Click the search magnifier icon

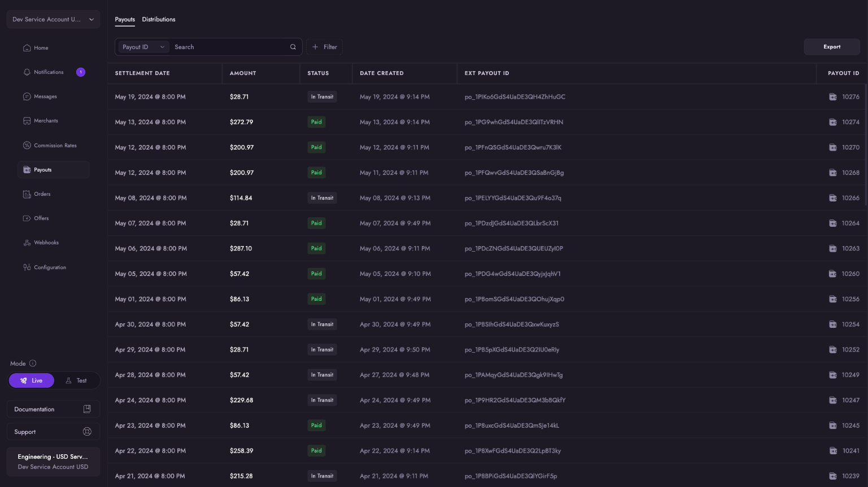tap(293, 47)
